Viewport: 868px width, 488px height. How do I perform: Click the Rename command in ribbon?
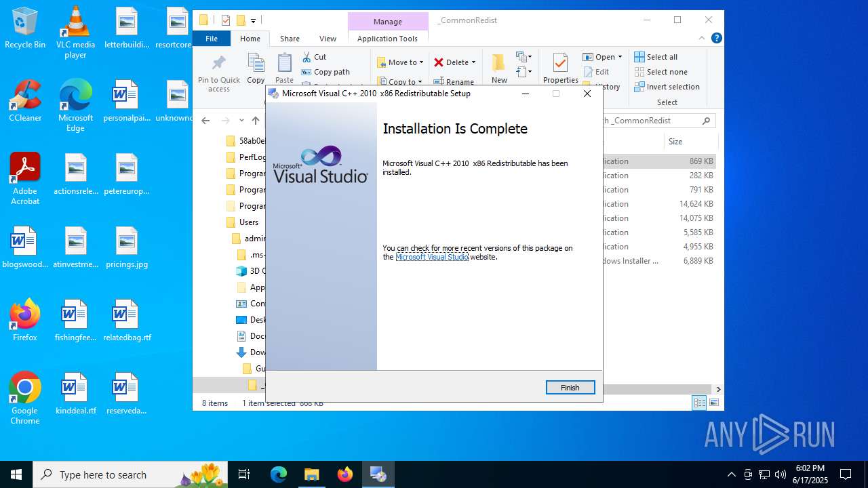pyautogui.click(x=454, y=81)
